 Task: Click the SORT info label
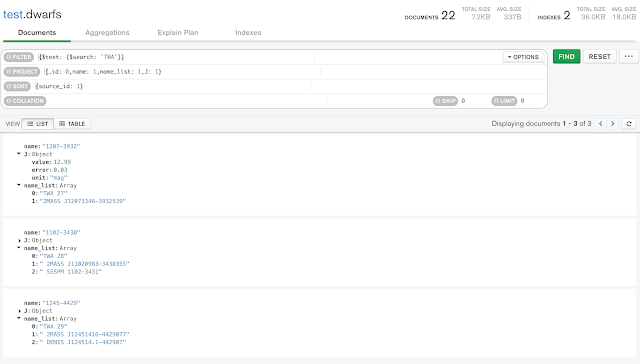click(x=17, y=87)
